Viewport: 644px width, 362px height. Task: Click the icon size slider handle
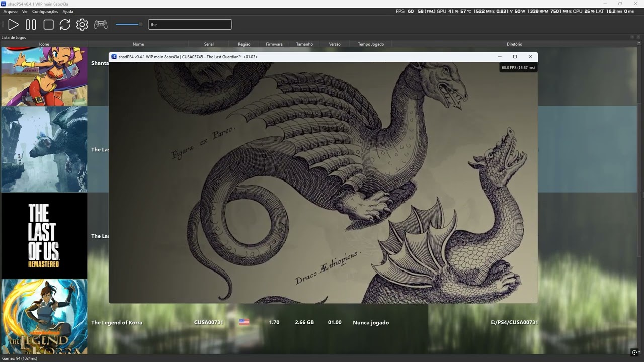point(140,24)
